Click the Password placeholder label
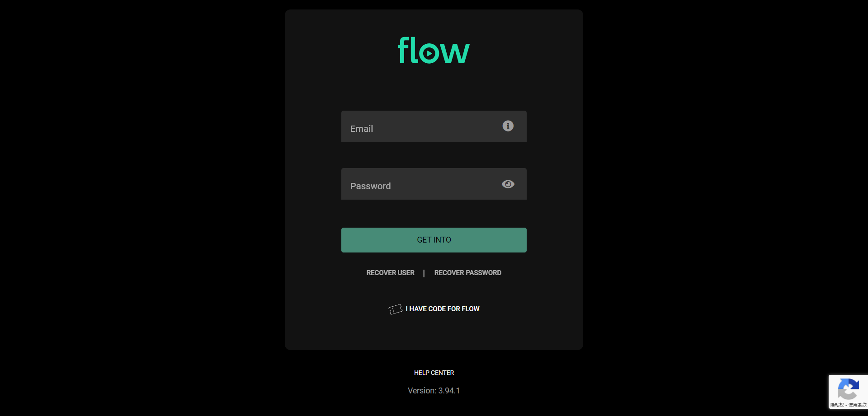Screen dimensions: 868x416 370,186
